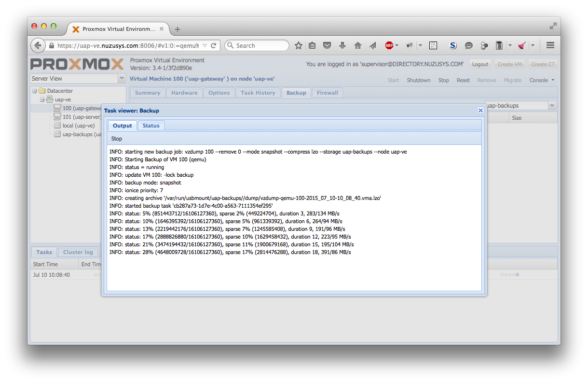Select the uap-backups storage icon

click(57, 134)
